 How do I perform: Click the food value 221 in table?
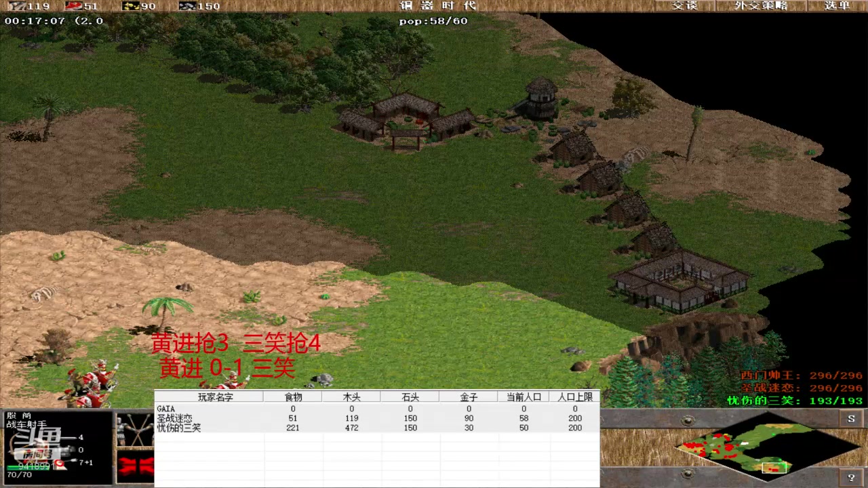293,428
